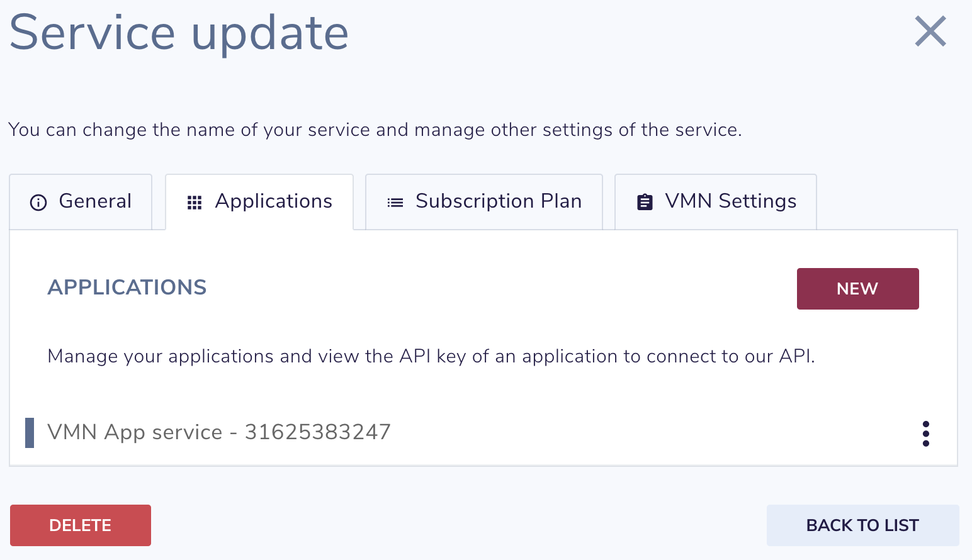Click the X icon to close Service update

930,31
